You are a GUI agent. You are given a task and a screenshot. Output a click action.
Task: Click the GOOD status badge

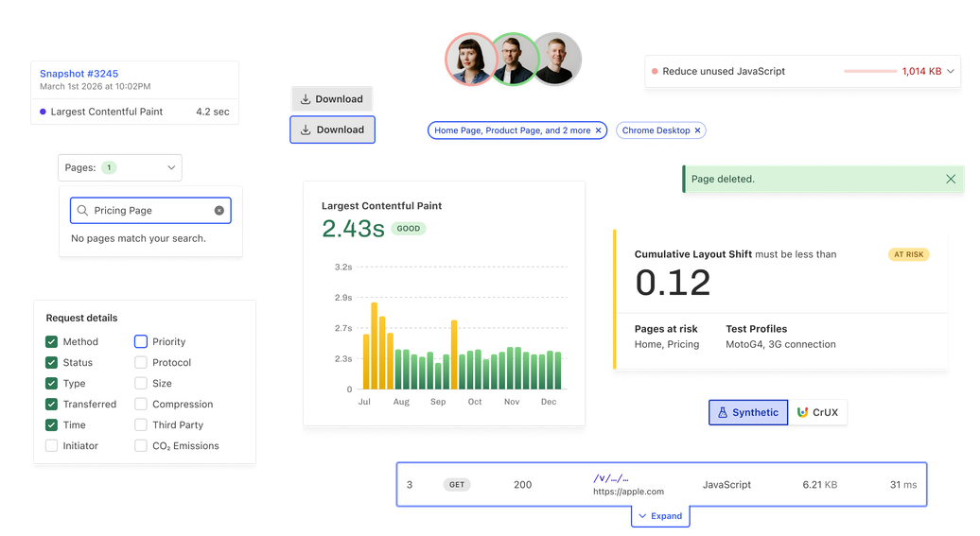pyautogui.click(x=408, y=229)
